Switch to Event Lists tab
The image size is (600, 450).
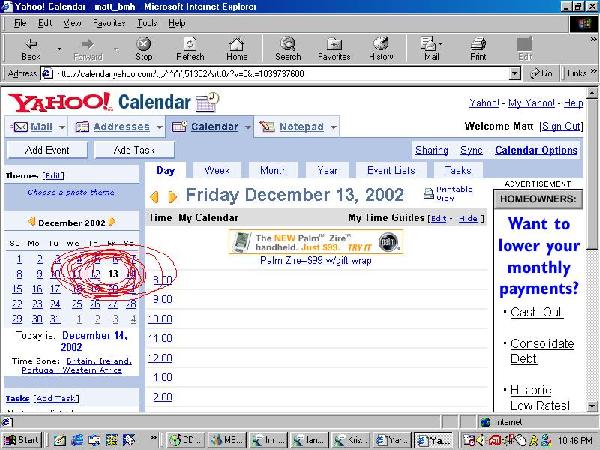pyautogui.click(x=391, y=170)
